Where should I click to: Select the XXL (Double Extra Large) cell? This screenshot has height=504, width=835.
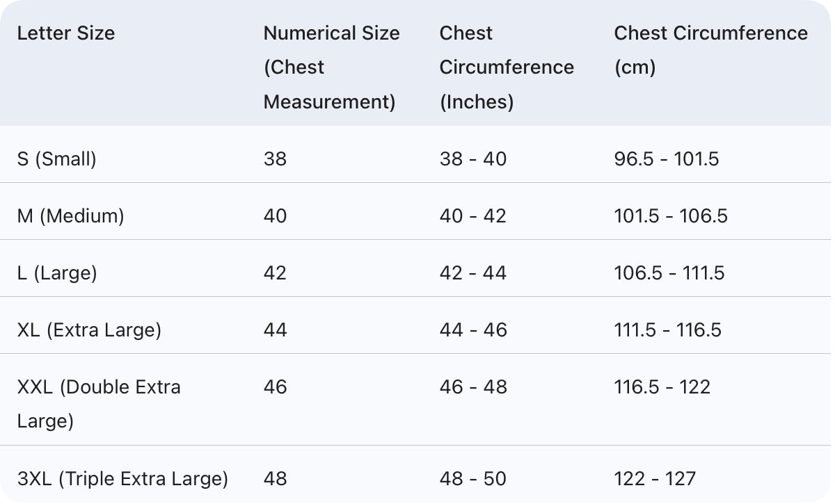[99, 404]
